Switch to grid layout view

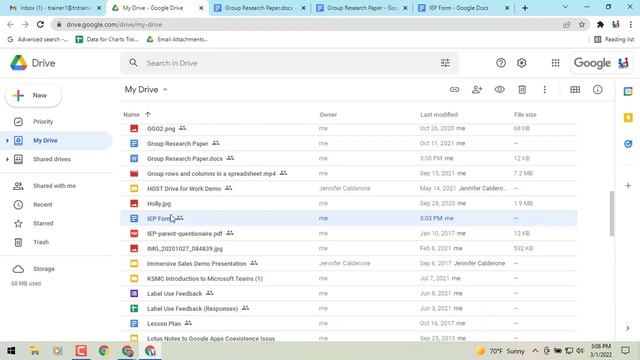(575, 89)
